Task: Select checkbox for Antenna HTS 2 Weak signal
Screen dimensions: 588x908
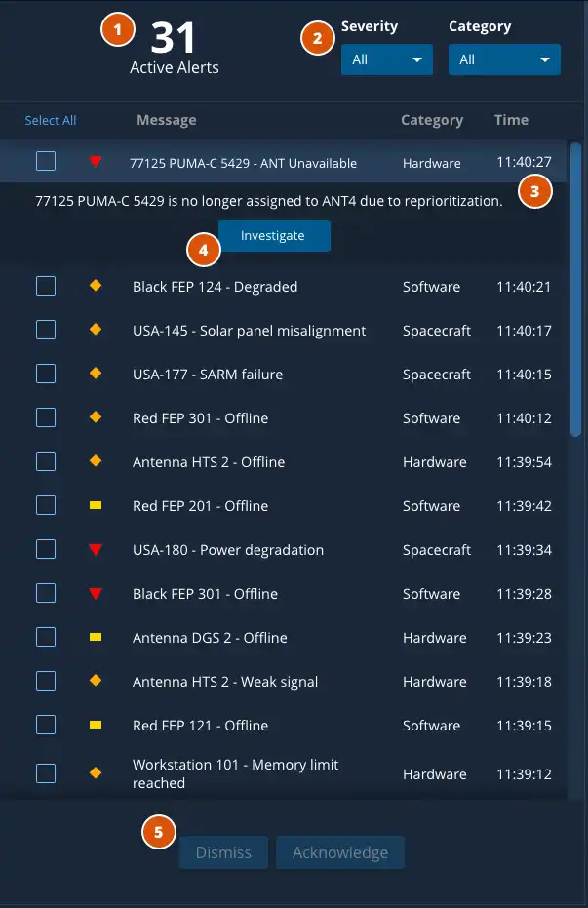Action: tap(46, 681)
